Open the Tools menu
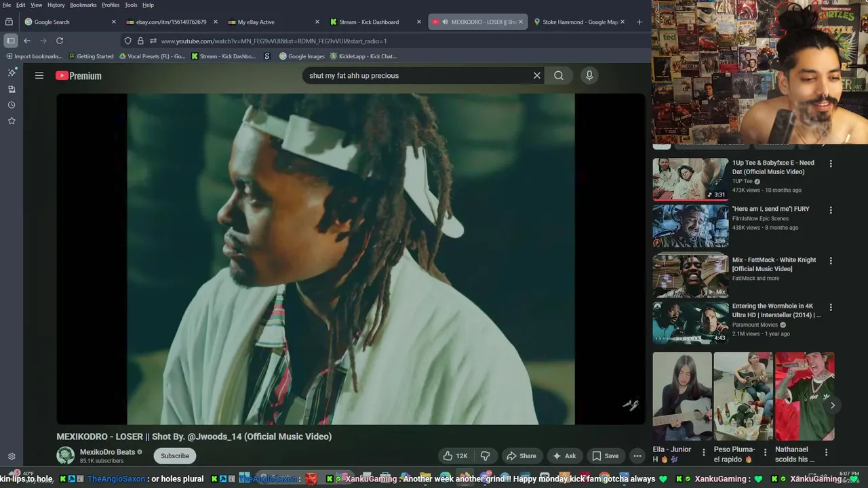This screenshot has width=868, height=488. tap(131, 5)
